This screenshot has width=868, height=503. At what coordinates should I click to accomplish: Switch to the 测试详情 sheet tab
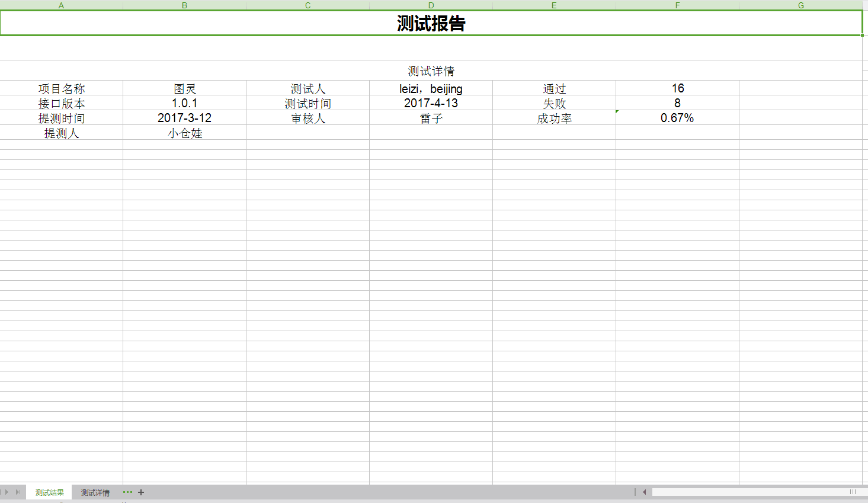(x=95, y=493)
